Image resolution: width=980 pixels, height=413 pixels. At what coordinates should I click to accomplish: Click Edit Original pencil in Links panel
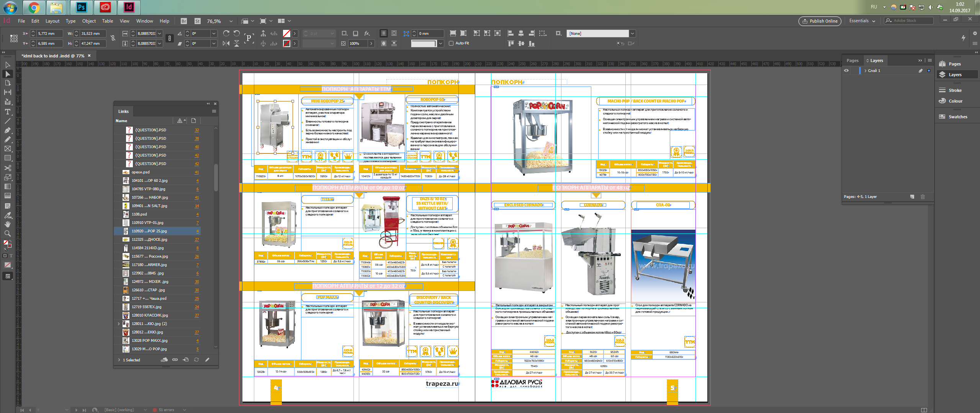point(207,360)
